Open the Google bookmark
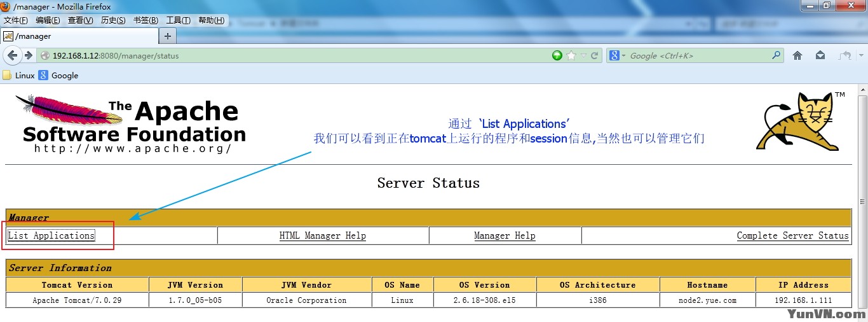This screenshot has height=322, width=868. [x=58, y=75]
